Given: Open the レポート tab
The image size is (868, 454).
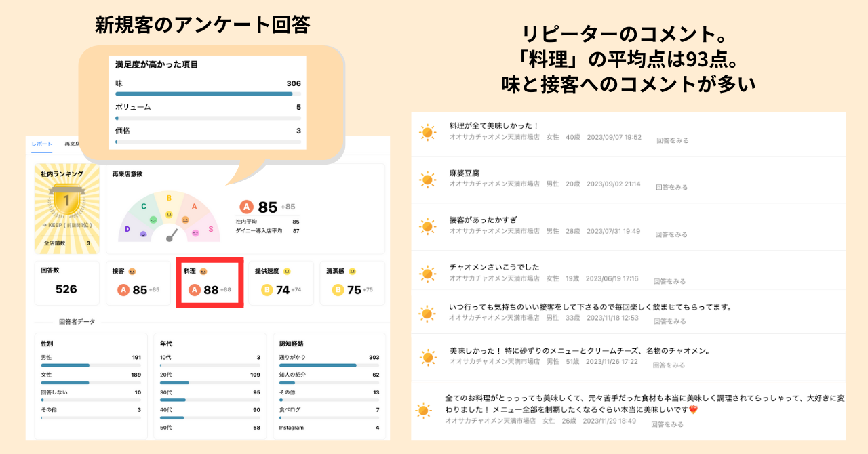Looking at the screenshot, I should point(42,144).
